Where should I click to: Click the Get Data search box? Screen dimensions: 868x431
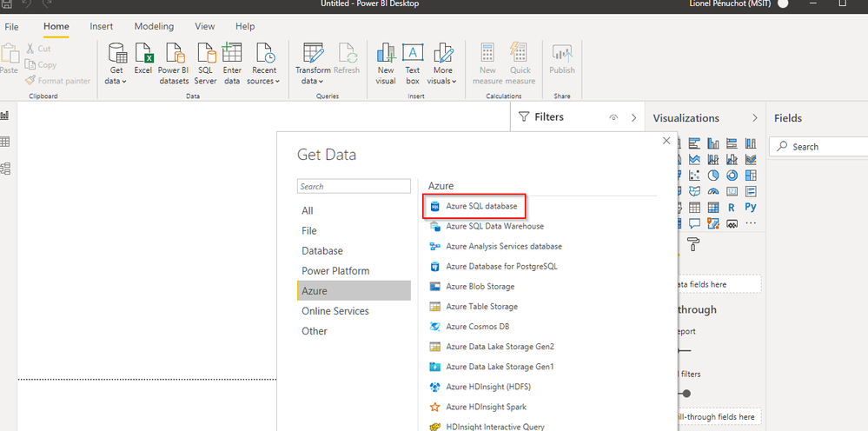click(354, 186)
